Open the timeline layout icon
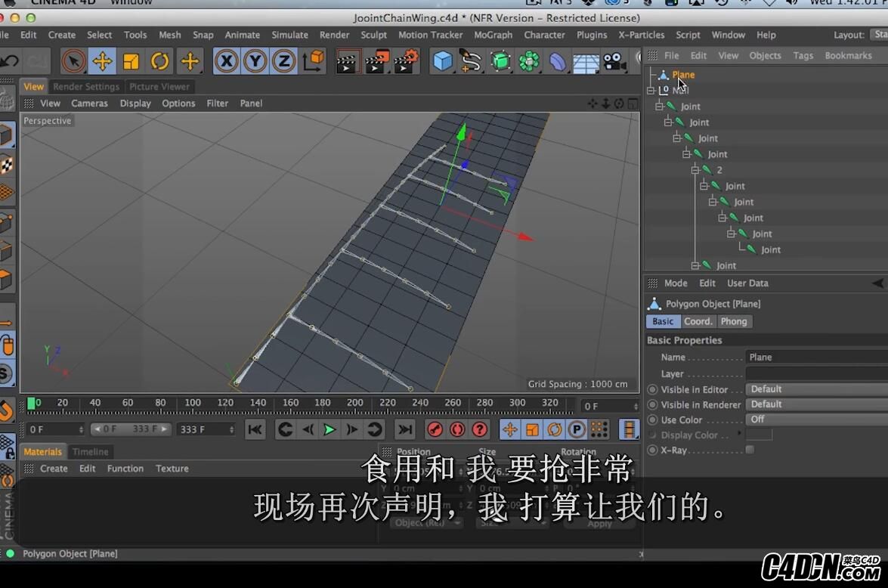The height and width of the screenshot is (588, 888). tap(629, 429)
